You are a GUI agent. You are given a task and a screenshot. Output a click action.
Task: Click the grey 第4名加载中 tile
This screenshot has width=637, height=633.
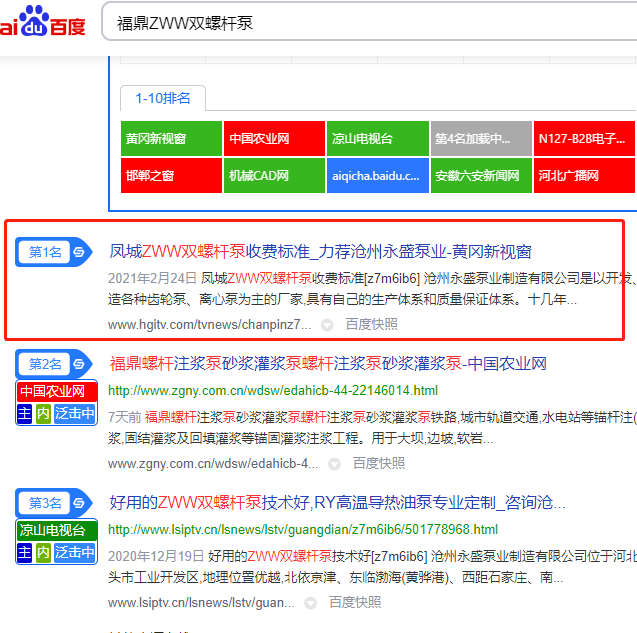[x=481, y=139]
